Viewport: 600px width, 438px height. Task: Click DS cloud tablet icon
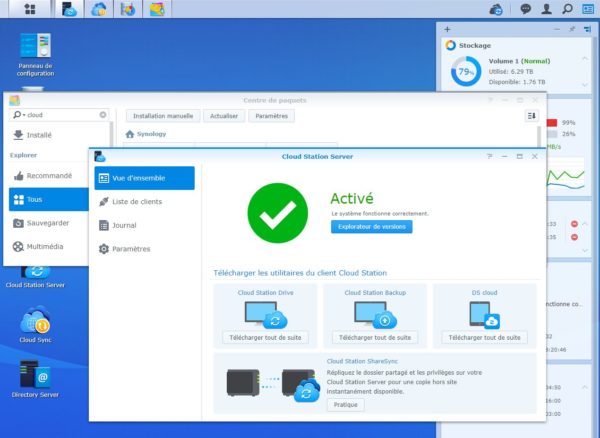coord(484,315)
